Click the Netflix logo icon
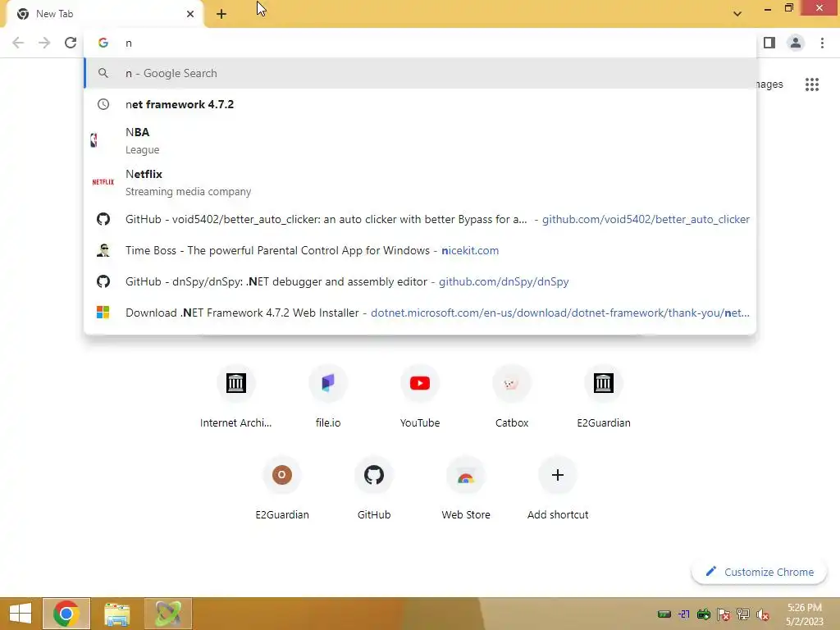840x630 pixels. point(103,182)
